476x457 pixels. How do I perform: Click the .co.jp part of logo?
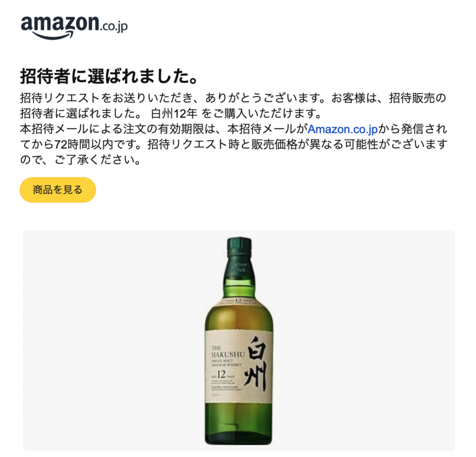click(114, 26)
